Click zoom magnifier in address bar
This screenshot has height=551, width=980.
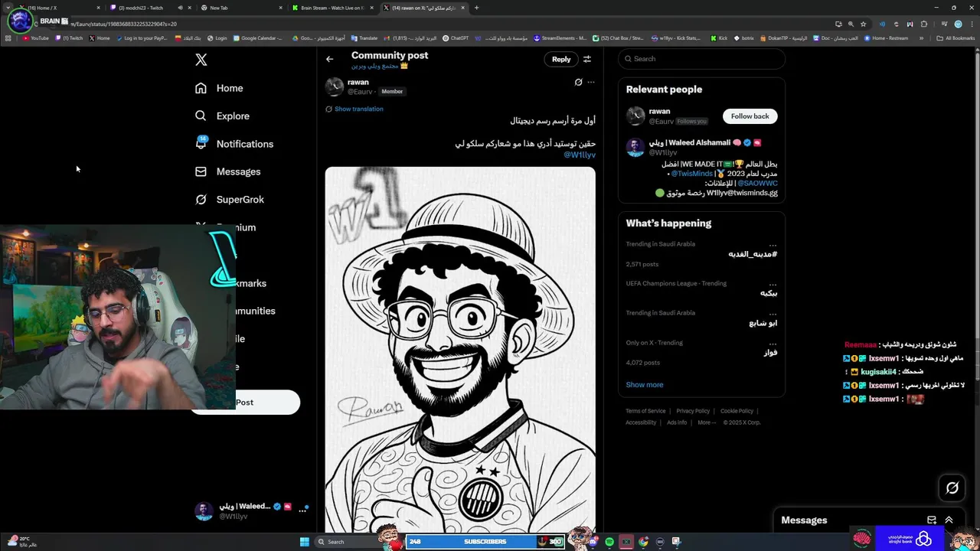click(x=851, y=24)
